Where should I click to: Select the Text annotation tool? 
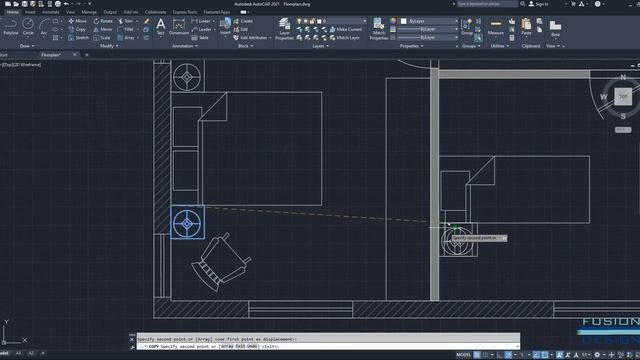point(161,27)
